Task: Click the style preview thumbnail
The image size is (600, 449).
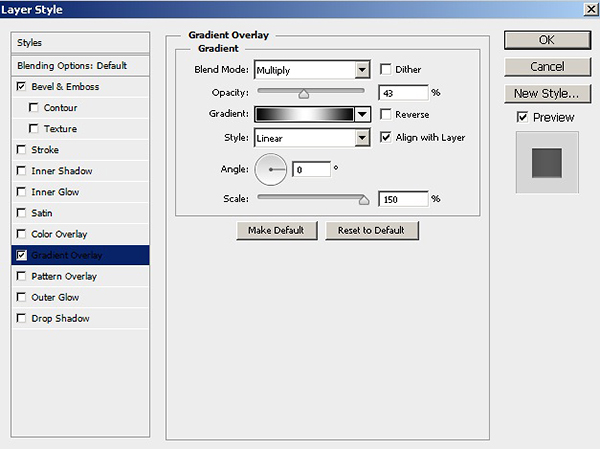Action: point(545,162)
